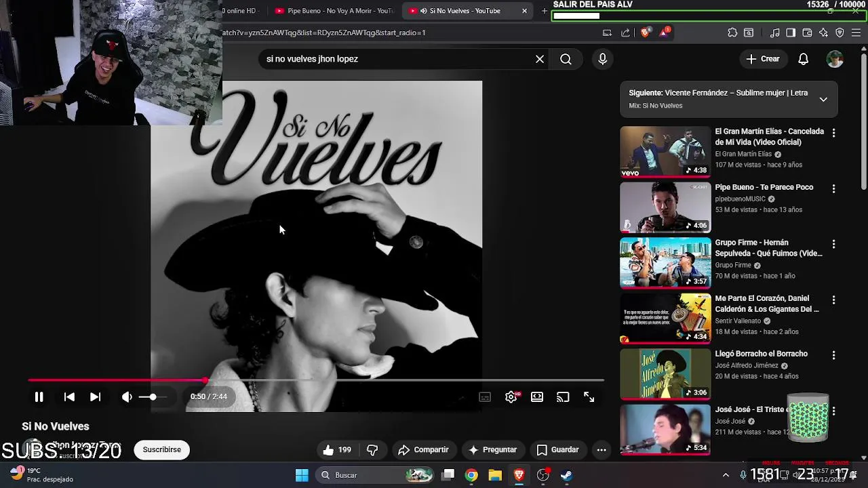
Task: Skip to the previous video in the playlist
Action: [x=69, y=397]
